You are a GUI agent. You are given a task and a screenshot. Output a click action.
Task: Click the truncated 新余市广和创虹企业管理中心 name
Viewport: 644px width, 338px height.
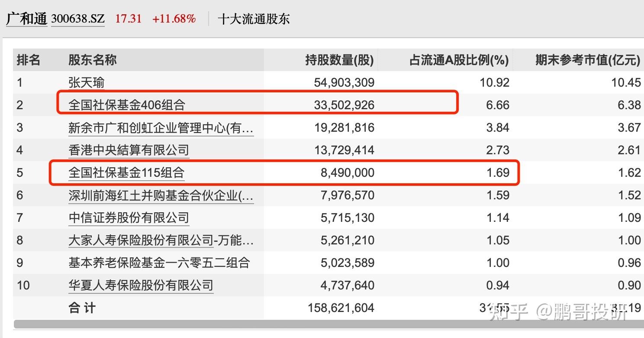(160, 127)
